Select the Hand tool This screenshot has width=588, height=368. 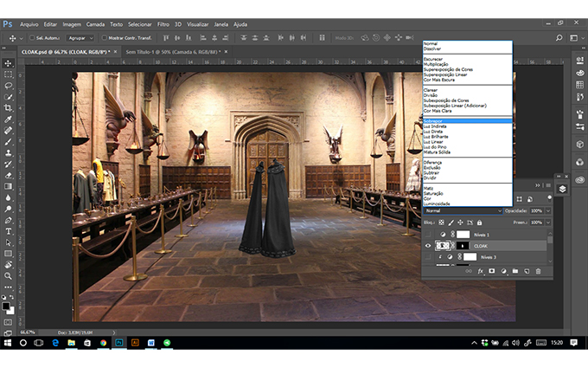point(8,265)
